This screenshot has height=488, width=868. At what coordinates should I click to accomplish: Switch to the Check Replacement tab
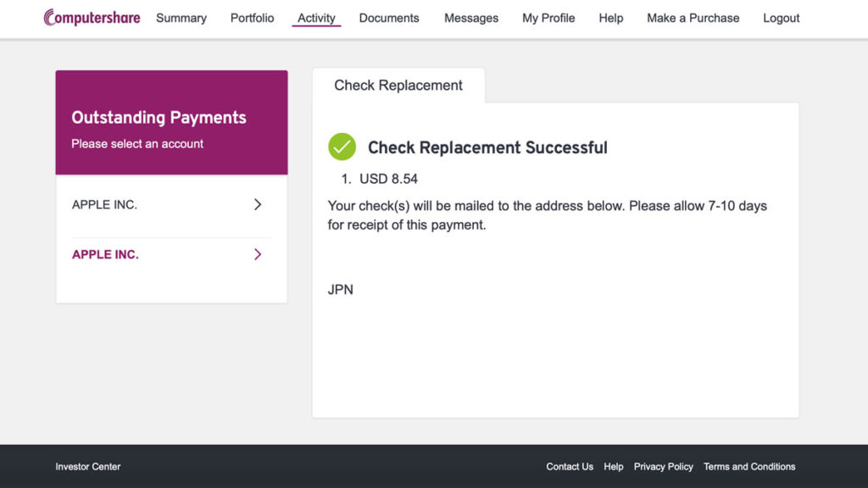click(x=398, y=86)
